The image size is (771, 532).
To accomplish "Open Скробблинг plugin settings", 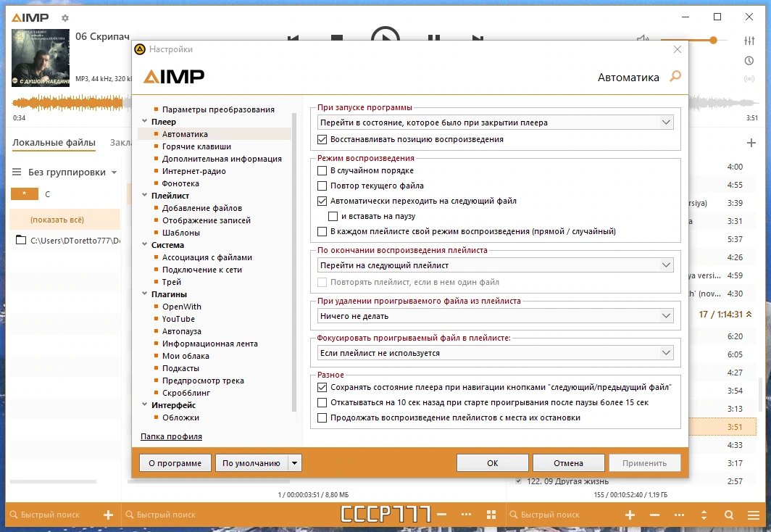I will pos(186,393).
